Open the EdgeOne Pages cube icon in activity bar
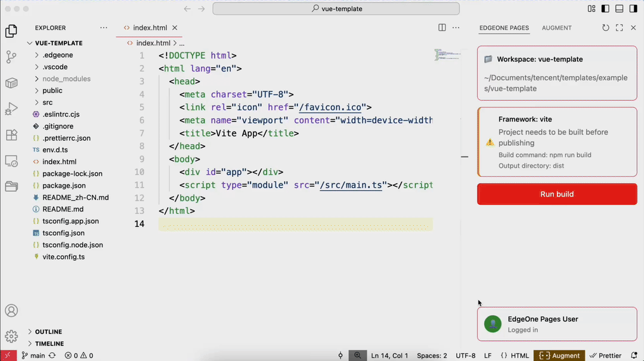 [x=11, y=83]
